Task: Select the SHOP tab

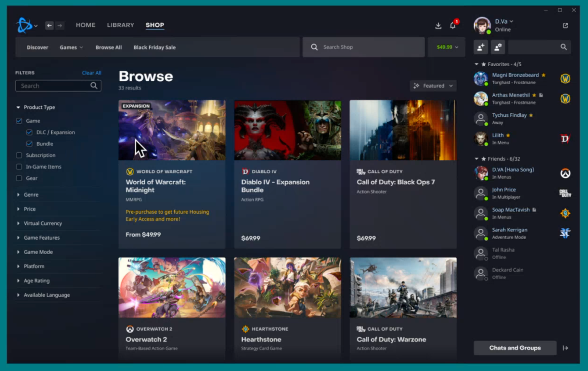Action: tap(155, 25)
